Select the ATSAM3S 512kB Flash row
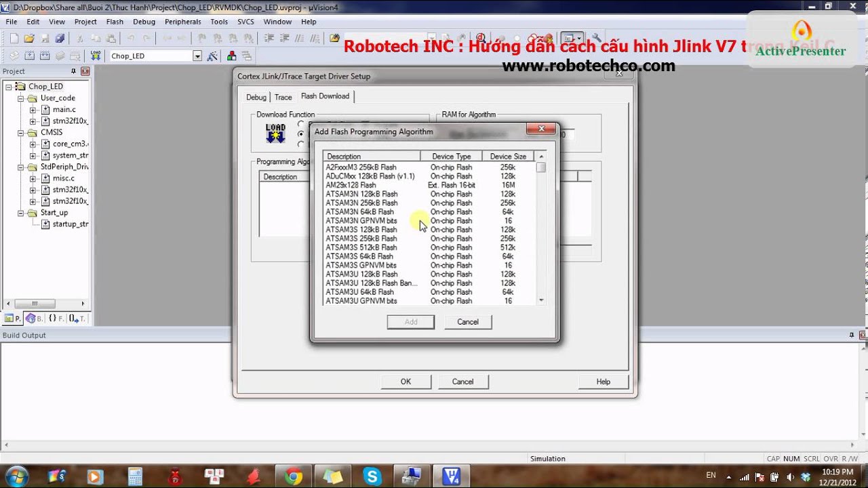This screenshot has width=868, height=488. tap(429, 247)
